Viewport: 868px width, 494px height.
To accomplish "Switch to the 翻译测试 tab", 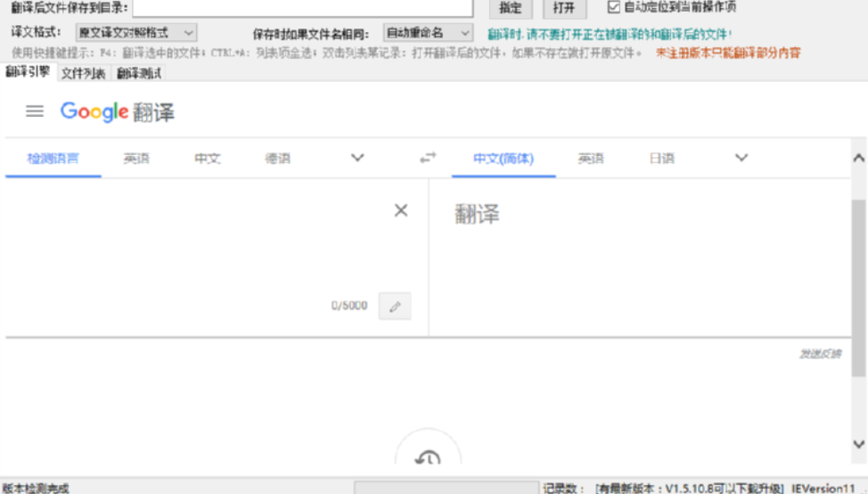I will (139, 73).
